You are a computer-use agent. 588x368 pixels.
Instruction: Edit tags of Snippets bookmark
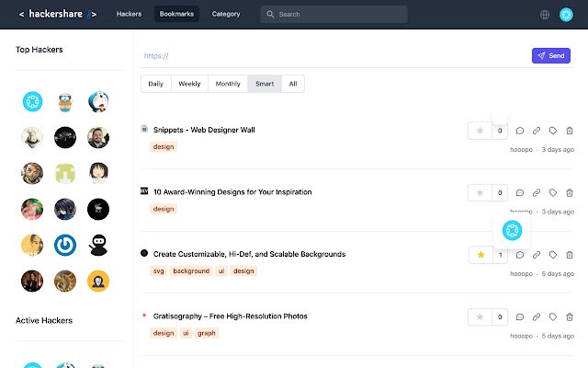[x=553, y=131]
